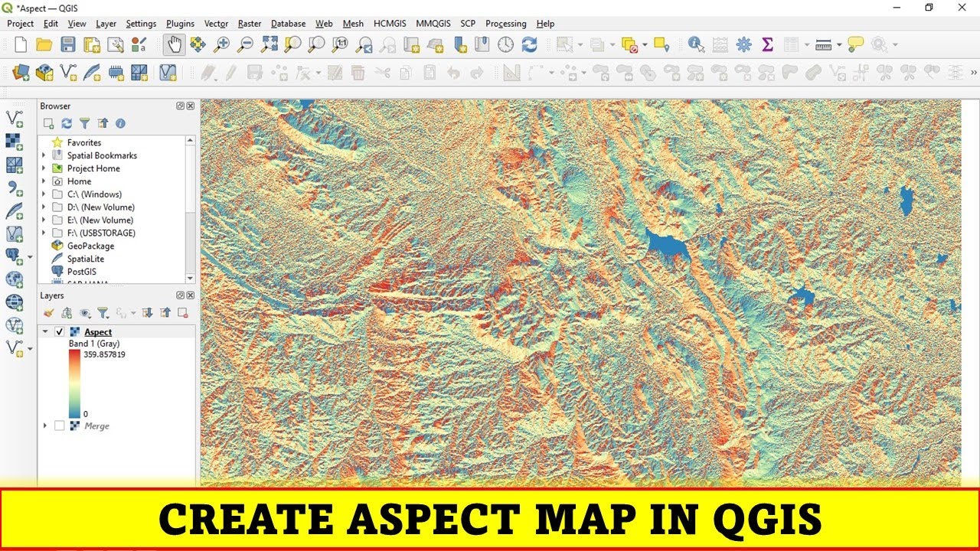
Task: Open Temporal Controller clock icon
Action: click(x=505, y=45)
